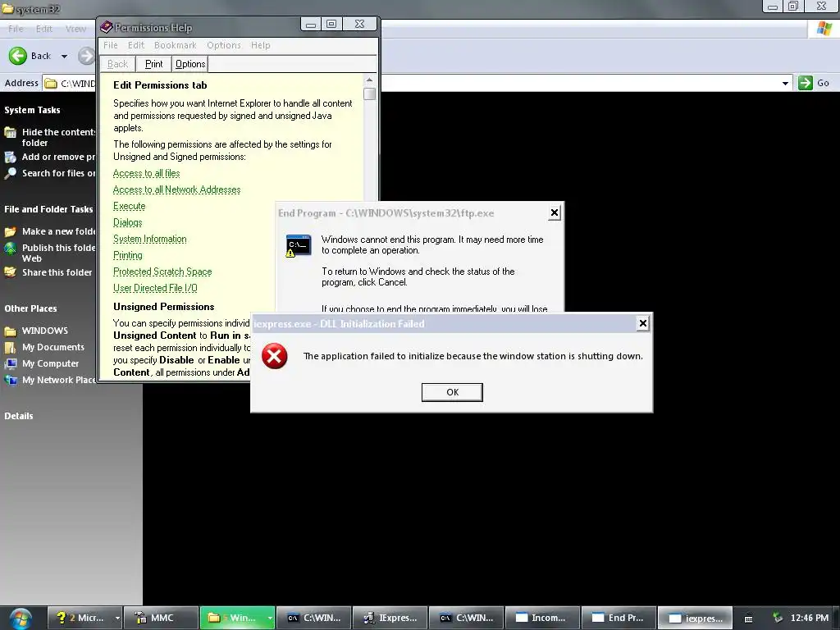840x630 pixels.
Task: Follow the Execute help link
Action: point(129,206)
